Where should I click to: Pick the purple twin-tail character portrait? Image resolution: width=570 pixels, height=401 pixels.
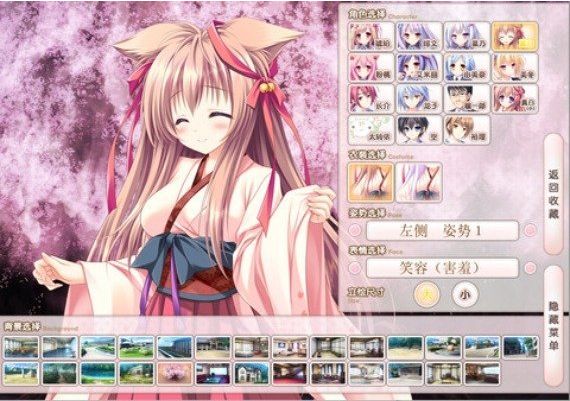pyautogui.click(x=419, y=67)
